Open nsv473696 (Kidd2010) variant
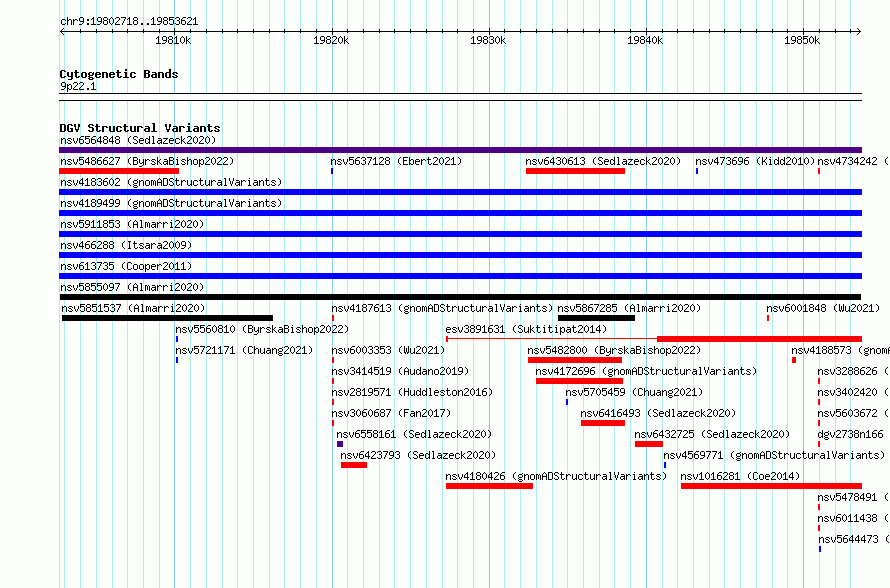 pyautogui.click(x=755, y=161)
